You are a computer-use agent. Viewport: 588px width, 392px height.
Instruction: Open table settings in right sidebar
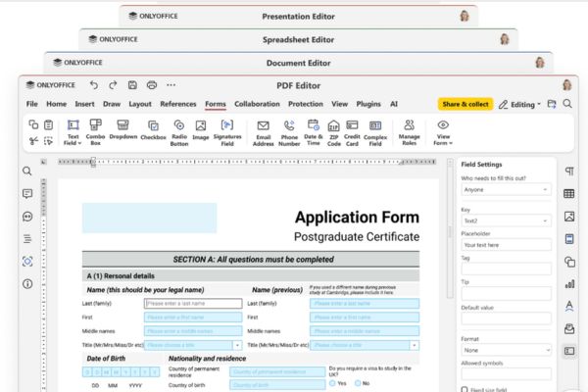[x=569, y=194]
